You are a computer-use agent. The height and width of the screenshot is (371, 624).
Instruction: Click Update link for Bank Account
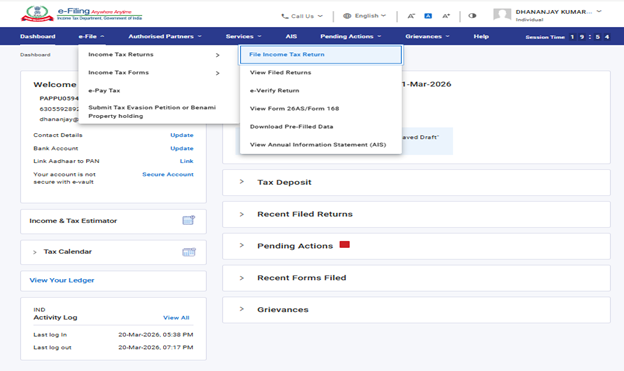click(182, 148)
